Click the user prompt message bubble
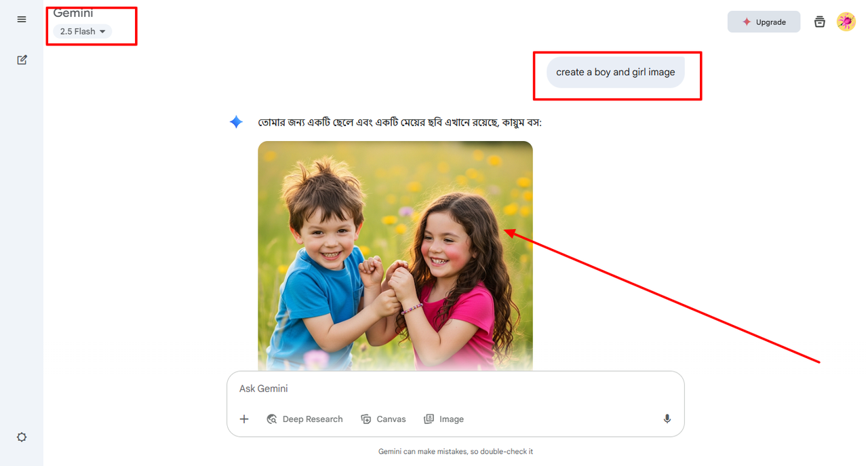868x466 pixels. pyautogui.click(x=616, y=72)
